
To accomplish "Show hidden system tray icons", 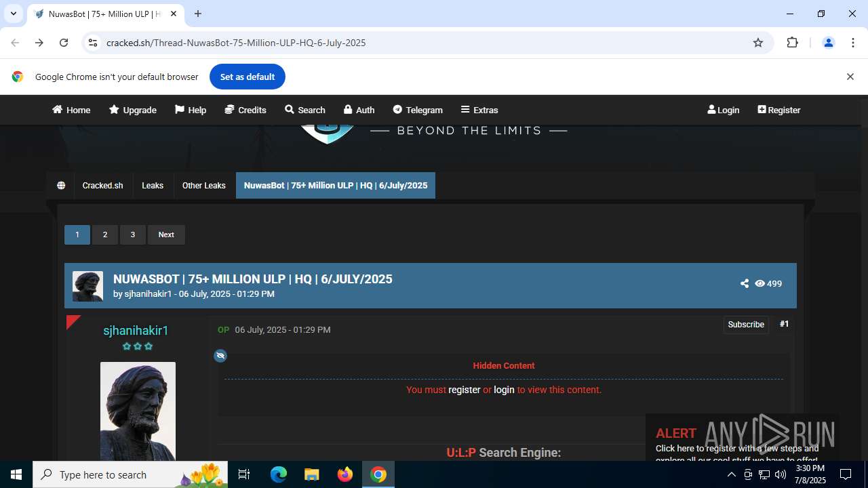I will tap(731, 474).
